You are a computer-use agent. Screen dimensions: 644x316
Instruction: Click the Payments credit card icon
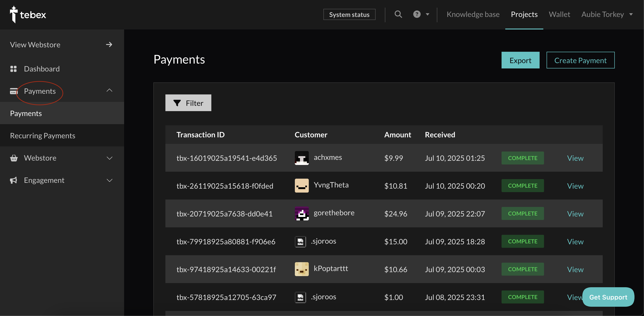(x=14, y=91)
